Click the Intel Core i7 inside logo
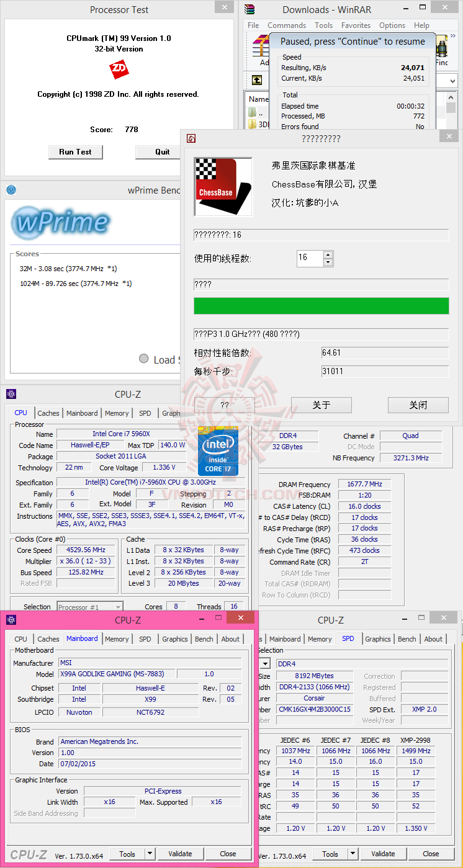This screenshot has height=868, width=463. (218, 451)
